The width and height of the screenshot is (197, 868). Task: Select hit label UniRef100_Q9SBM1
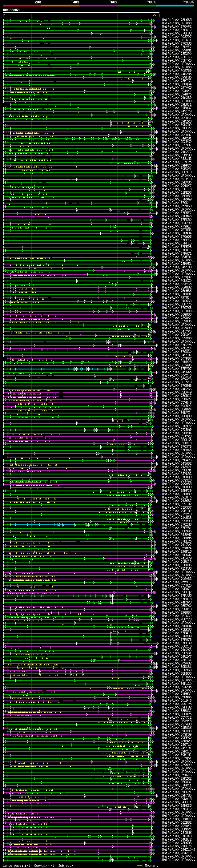[177, 50]
